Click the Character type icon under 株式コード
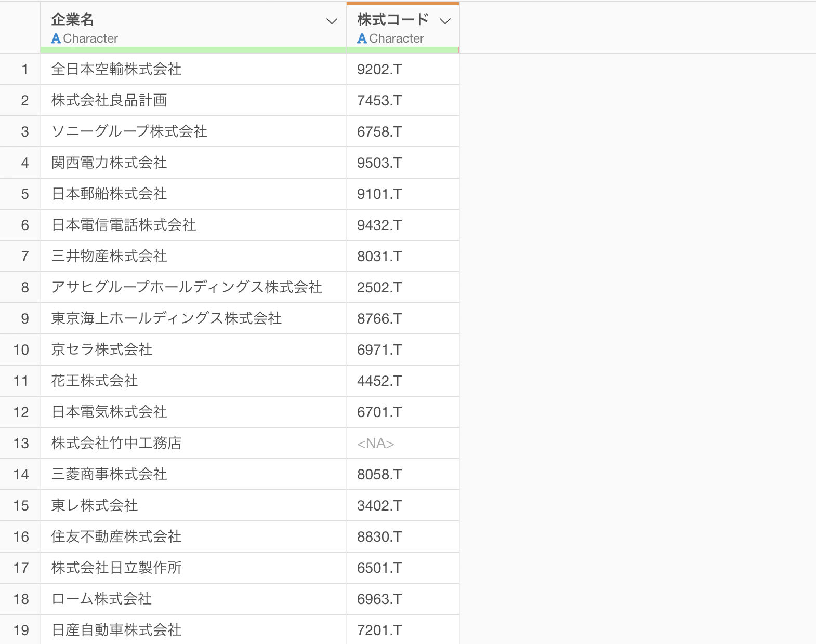The height and width of the screenshot is (644, 816). [x=362, y=38]
